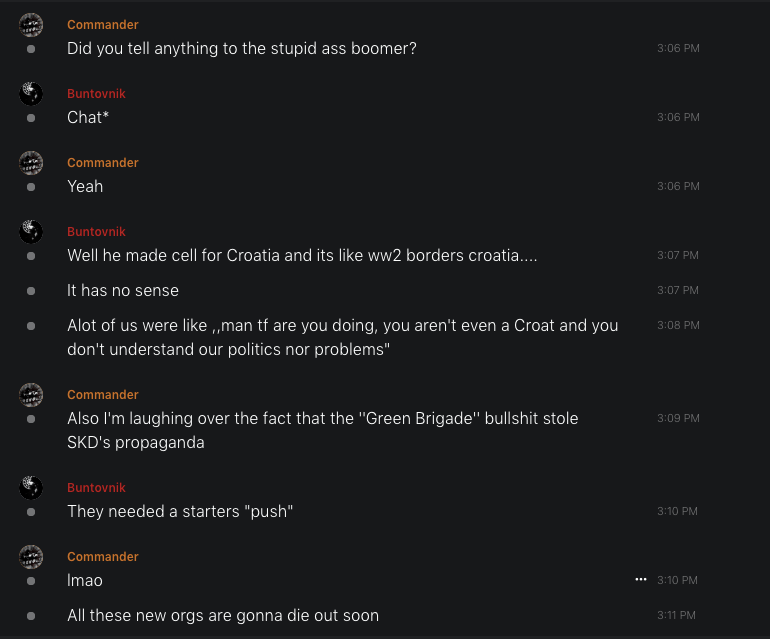Click the Commander name above 'Yeah'

coord(103,163)
